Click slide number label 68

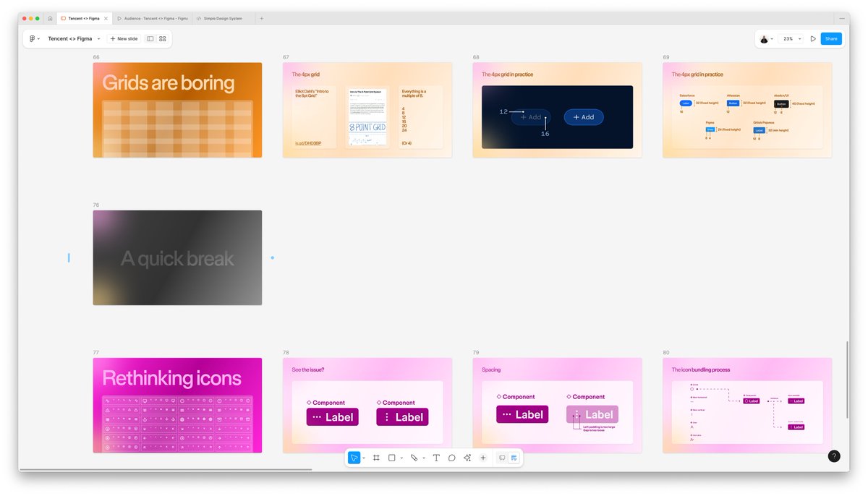[x=476, y=57]
